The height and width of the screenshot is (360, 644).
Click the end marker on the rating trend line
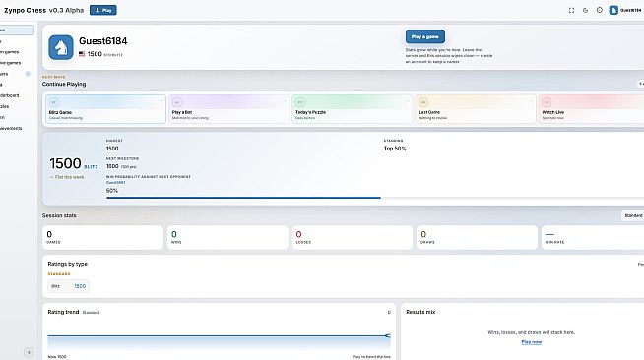[388, 335]
